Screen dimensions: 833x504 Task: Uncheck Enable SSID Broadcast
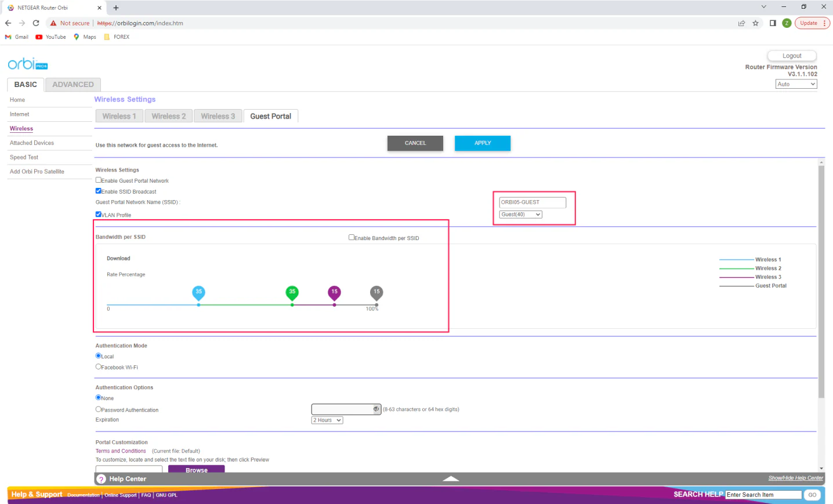(99, 191)
